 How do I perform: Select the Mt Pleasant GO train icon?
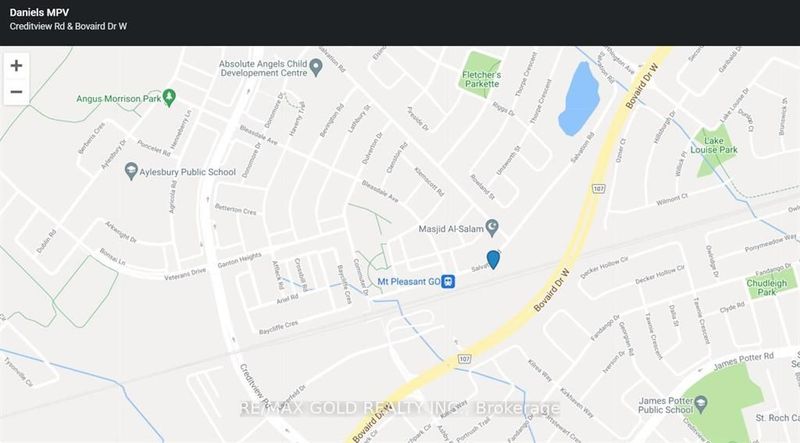click(448, 281)
